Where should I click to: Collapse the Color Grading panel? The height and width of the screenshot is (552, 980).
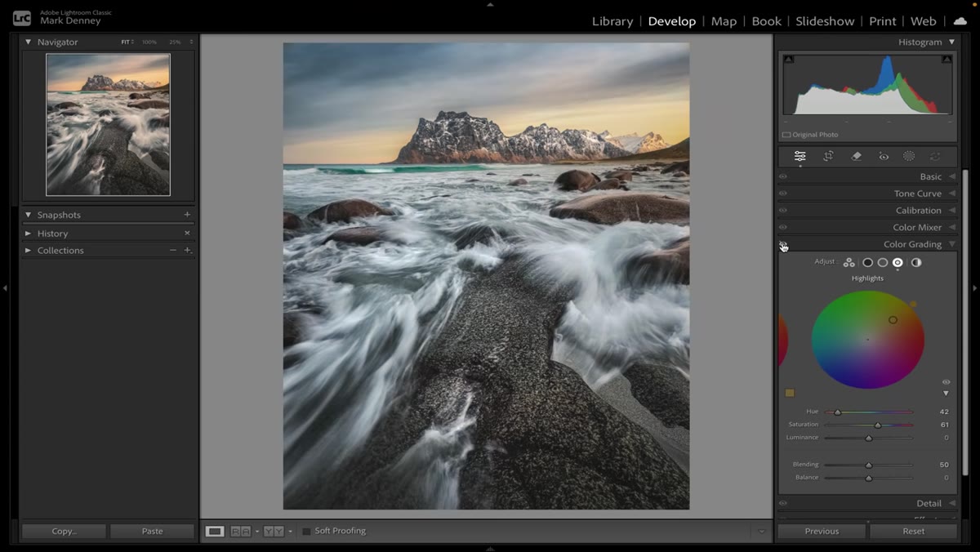951,244
